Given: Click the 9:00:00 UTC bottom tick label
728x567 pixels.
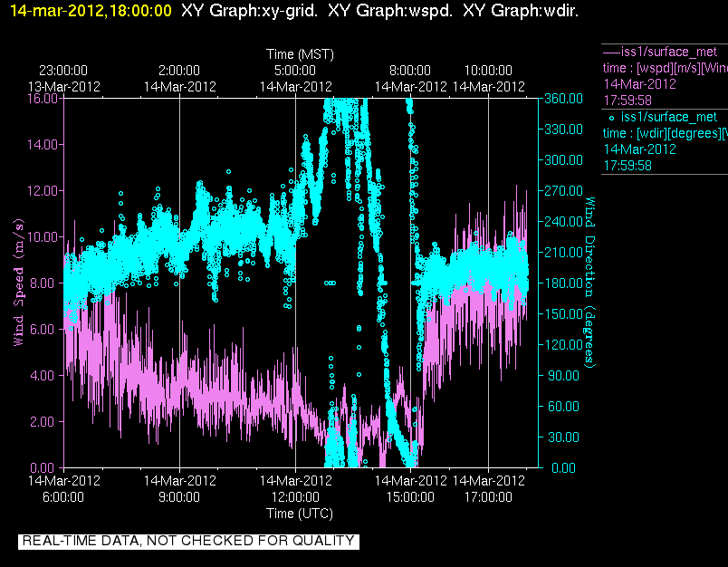Looking at the screenshot, I should point(179,497).
